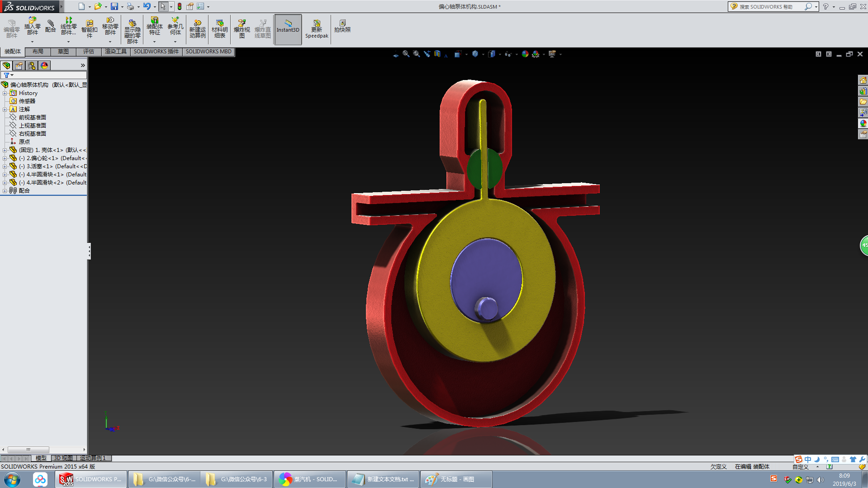The image size is (868, 488).
Task: Select 原点 origin in feature tree
Action: coord(24,142)
